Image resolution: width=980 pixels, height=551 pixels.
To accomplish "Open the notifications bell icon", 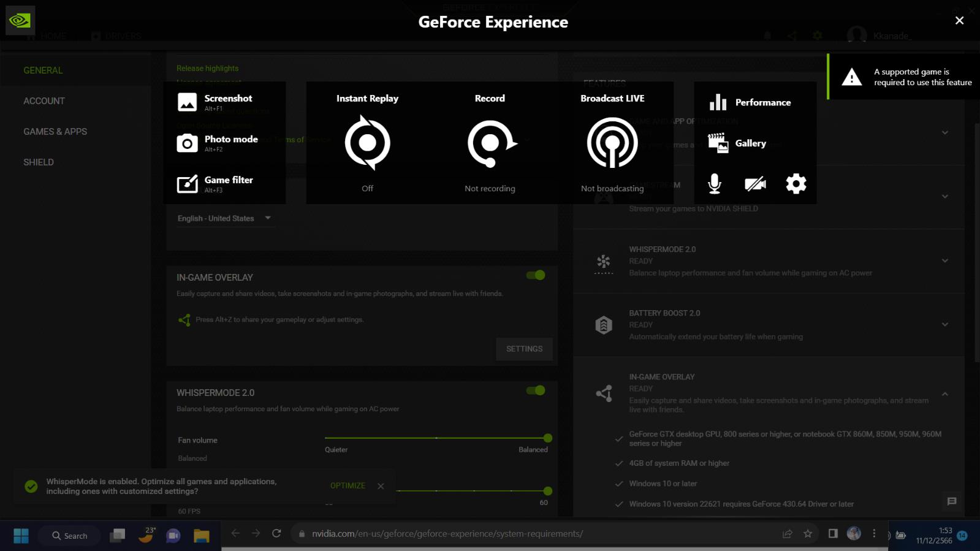I will point(767,36).
